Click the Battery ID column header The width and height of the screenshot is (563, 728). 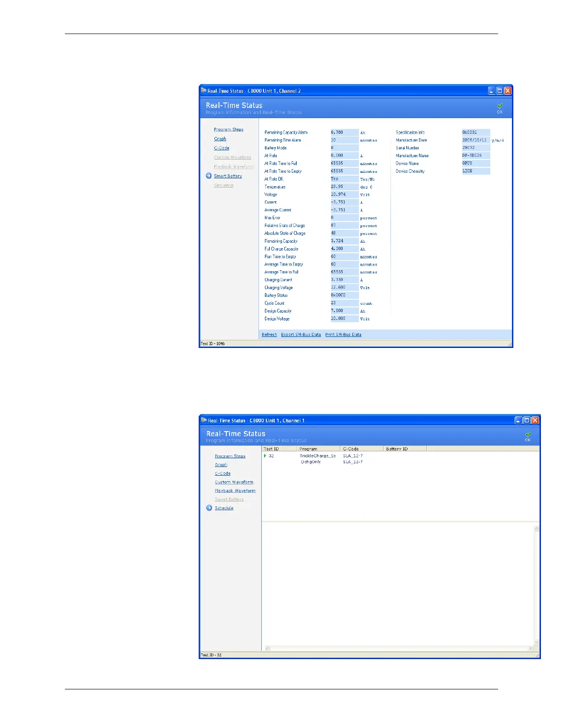tap(405, 449)
